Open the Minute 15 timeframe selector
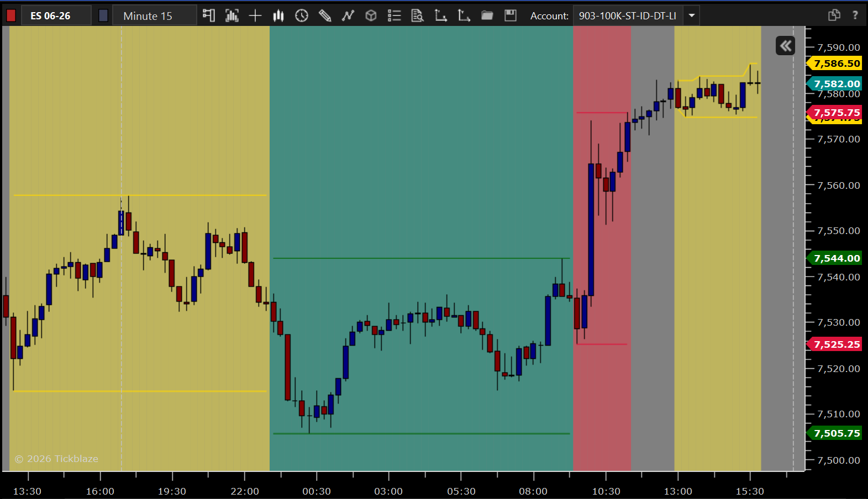The width and height of the screenshot is (868, 499). pos(155,15)
